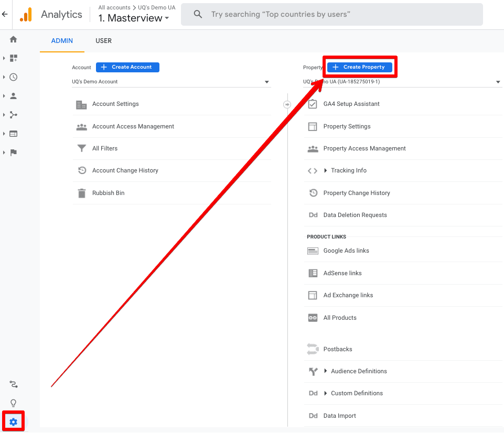Open Audience reports using person icon
The width and height of the screenshot is (504, 433).
pyautogui.click(x=13, y=96)
